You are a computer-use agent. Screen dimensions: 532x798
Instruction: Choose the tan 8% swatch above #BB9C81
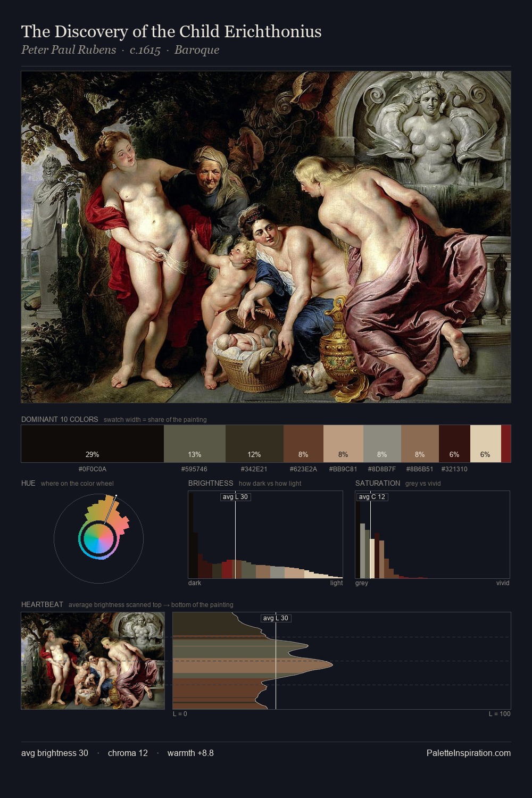point(343,444)
